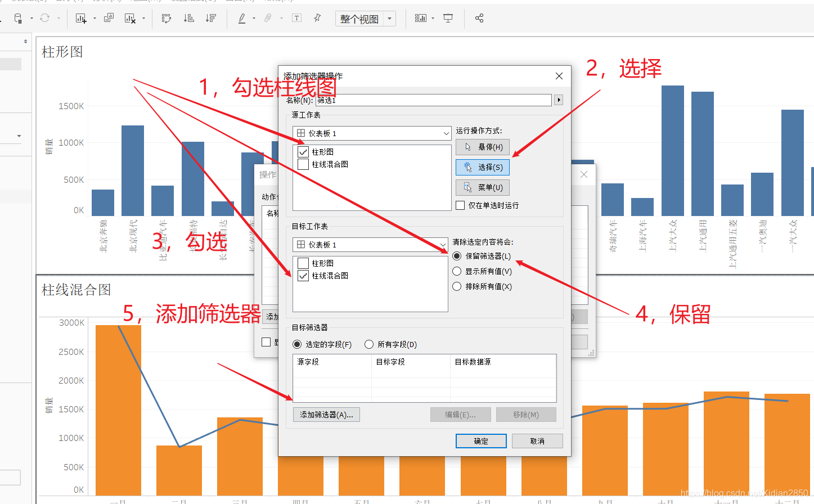Click 添加筛选器(A)... button
Image resolution: width=814 pixels, height=504 pixels.
[326, 415]
